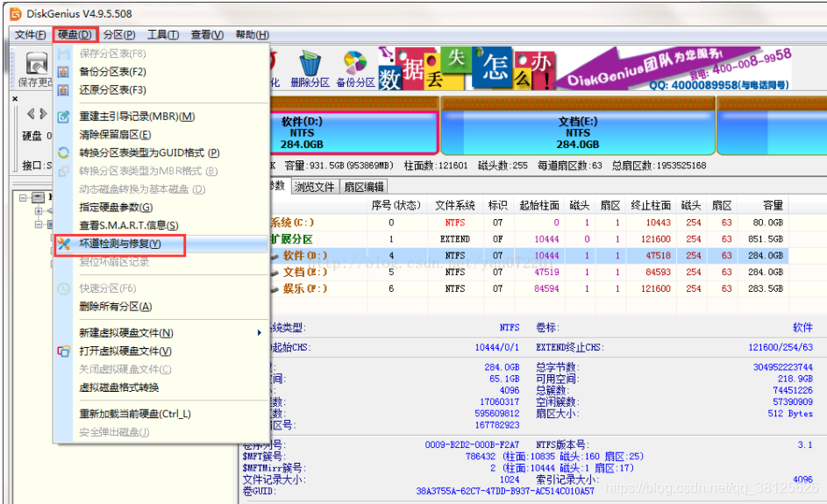Select the 系统(C:) partition row
This screenshot has width=827, height=504.
529,223
